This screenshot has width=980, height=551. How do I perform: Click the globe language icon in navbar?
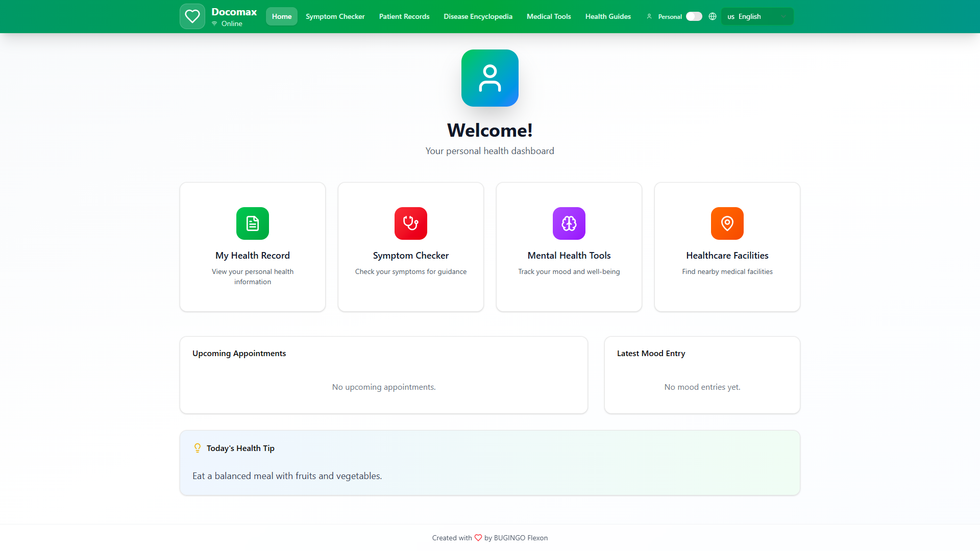tap(713, 16)
